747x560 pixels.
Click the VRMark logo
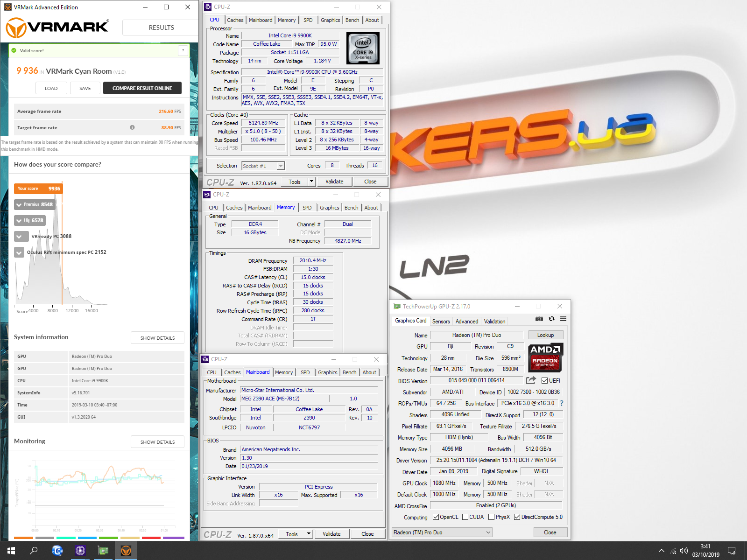click(x=57, y=28)
